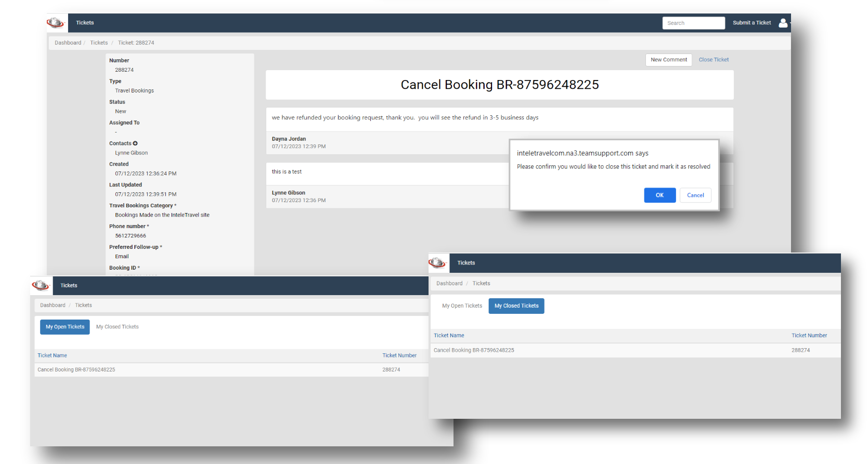
Task: Sort by Ticket Name in open tickets
Action: coord(52,355)
